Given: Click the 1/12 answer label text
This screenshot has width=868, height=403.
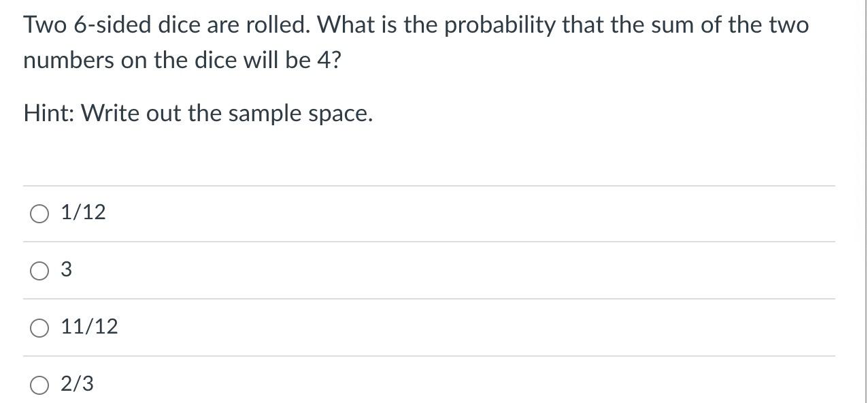Looking at the screenshot, I should click(82, 213).
